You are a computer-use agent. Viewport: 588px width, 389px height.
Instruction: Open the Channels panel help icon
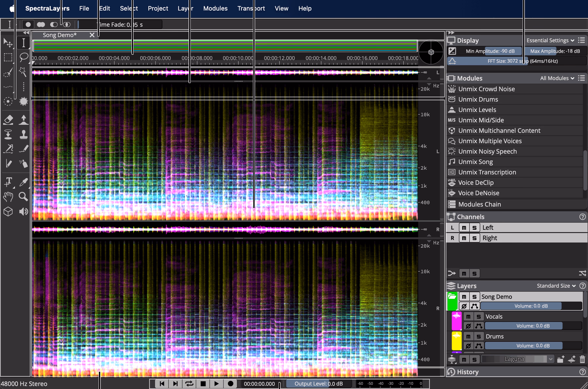click(582, 217)
